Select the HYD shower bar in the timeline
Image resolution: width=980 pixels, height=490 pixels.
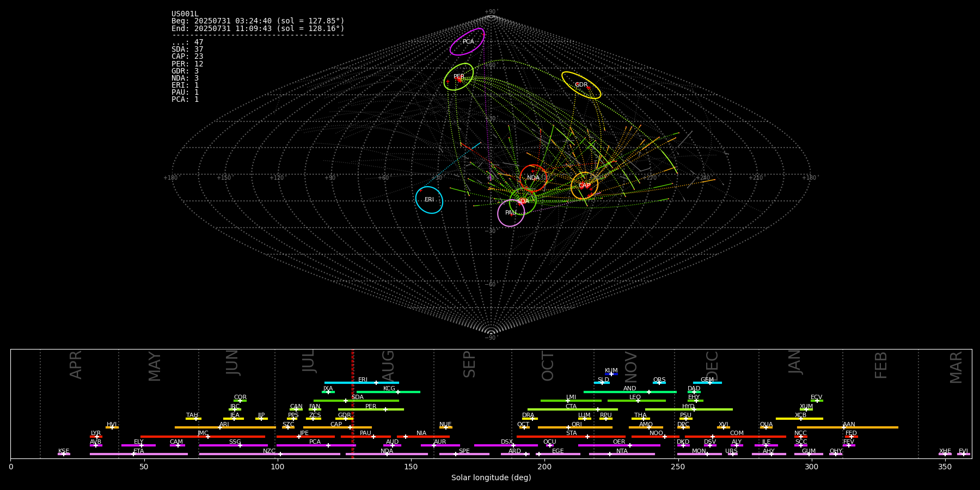(x=689, y=409)
